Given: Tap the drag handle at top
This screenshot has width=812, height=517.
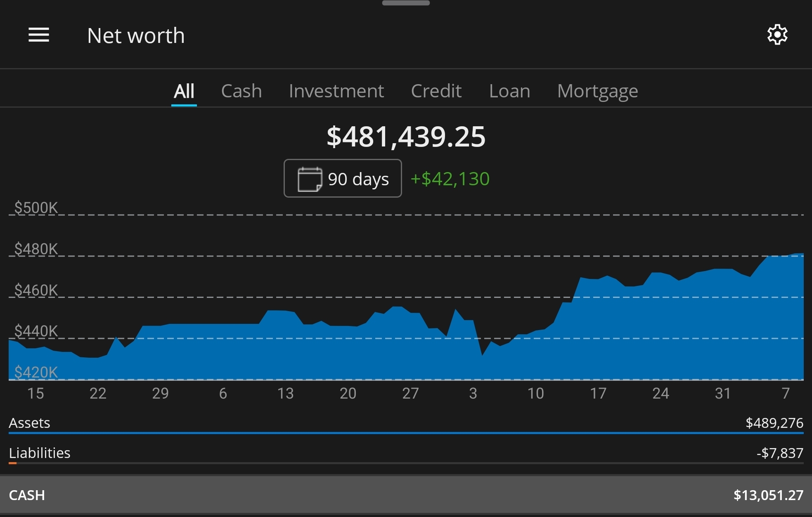Looking at the screenshot, I should pos(406,3).
